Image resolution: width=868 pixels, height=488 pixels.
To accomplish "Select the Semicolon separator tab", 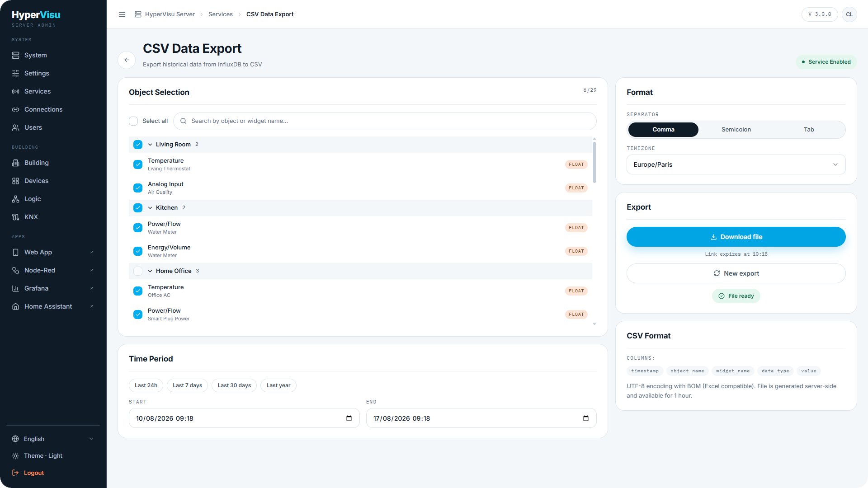I will click(736, 130).
